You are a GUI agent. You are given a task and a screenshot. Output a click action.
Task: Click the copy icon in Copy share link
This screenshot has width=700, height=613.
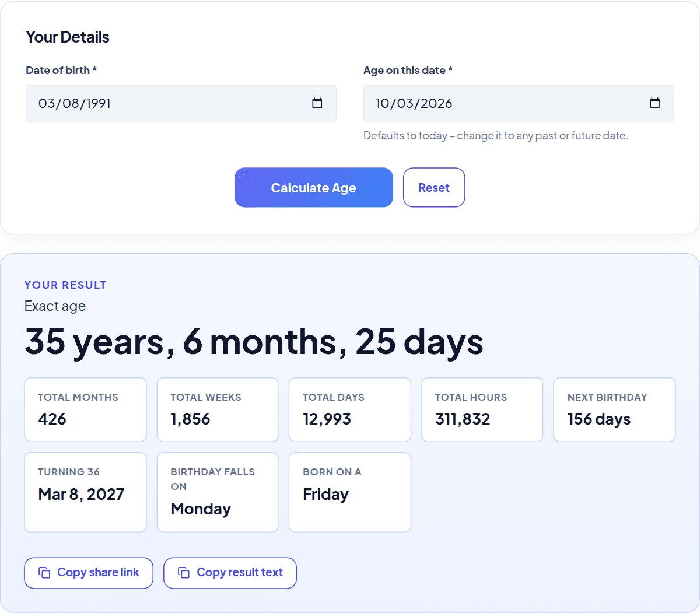44,573
